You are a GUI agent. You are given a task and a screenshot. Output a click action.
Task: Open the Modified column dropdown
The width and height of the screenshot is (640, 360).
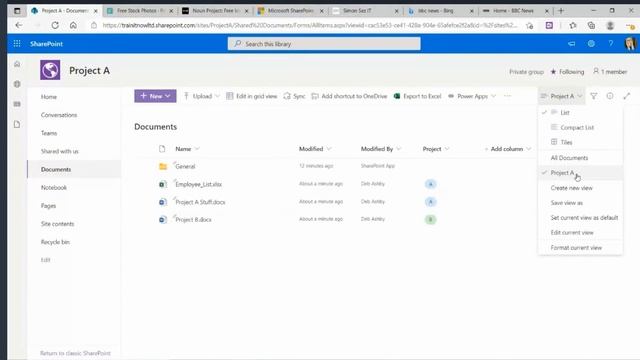(x=315, y=149)
